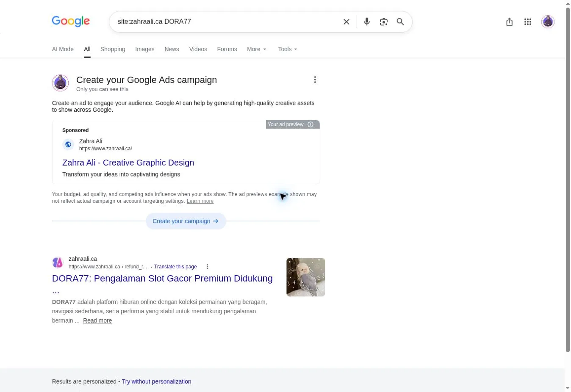Click the page vertical scrollbar

(568, 179)
